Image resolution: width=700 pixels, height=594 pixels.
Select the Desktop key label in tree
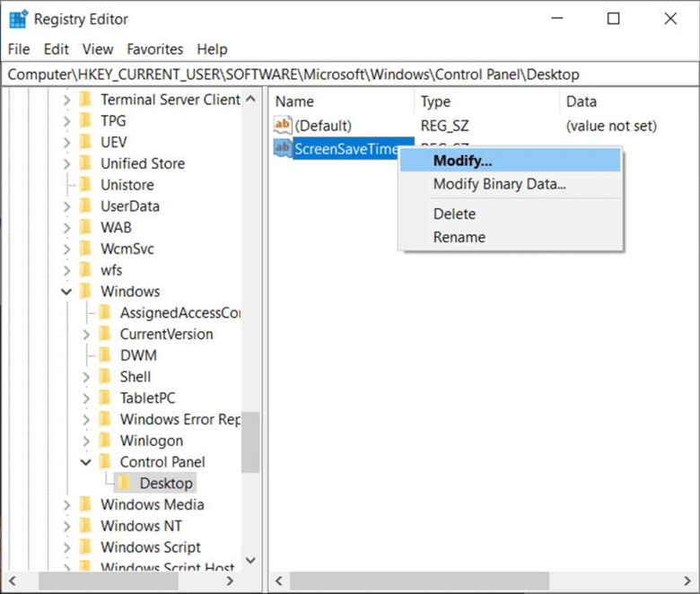166,484
